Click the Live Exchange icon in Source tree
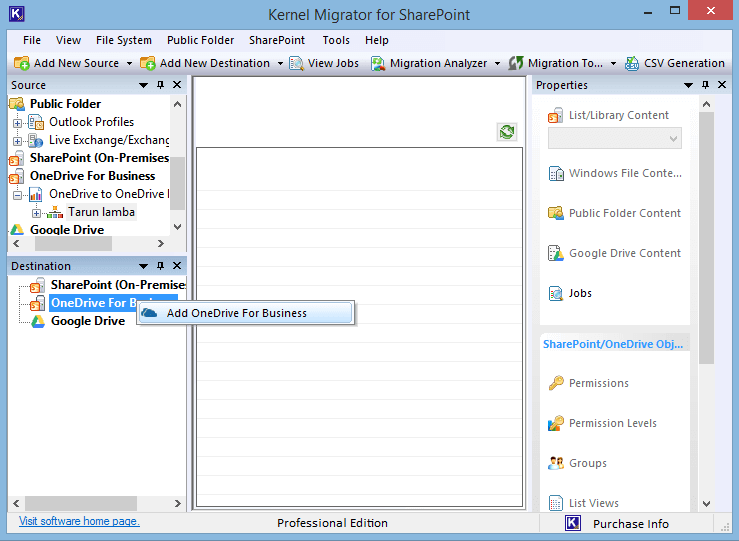739x541 pixels. (36, 140)
